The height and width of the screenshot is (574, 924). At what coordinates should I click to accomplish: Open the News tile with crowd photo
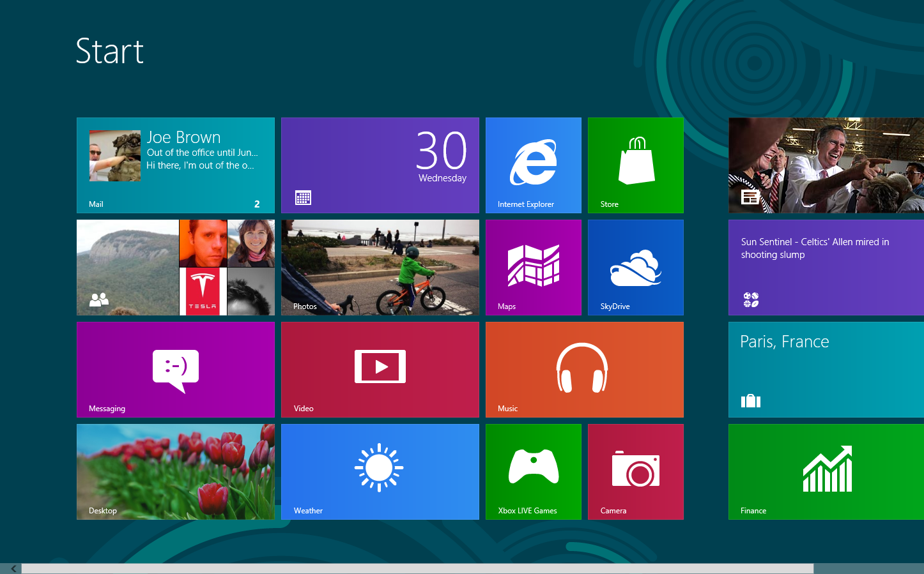point(826,165)
